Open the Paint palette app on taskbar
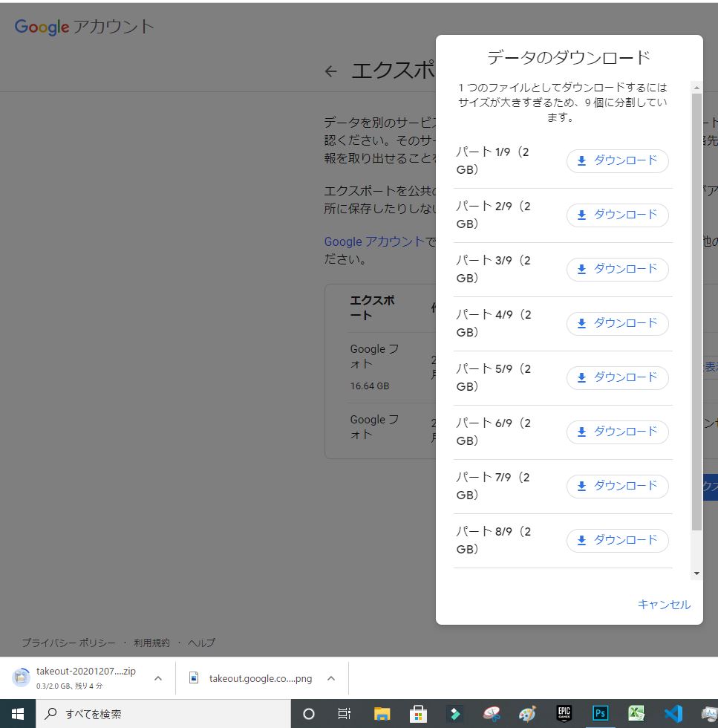 coord(528,714)
